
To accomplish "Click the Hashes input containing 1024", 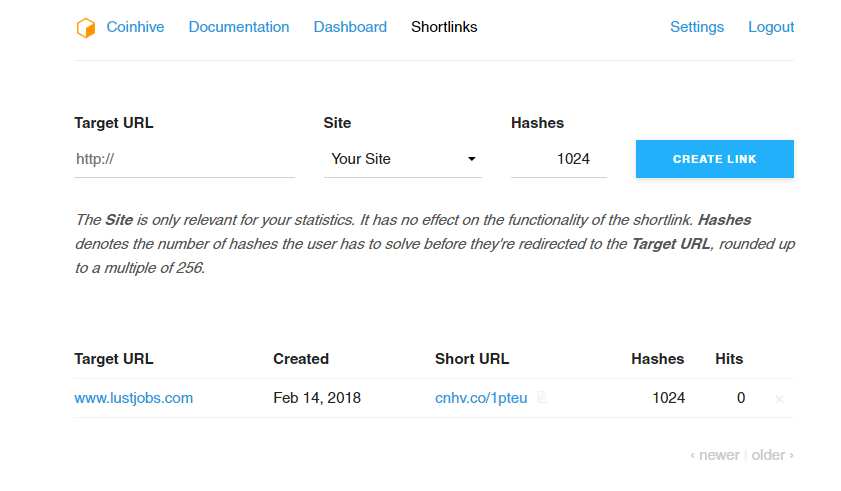I will click(x=558, y=159).
